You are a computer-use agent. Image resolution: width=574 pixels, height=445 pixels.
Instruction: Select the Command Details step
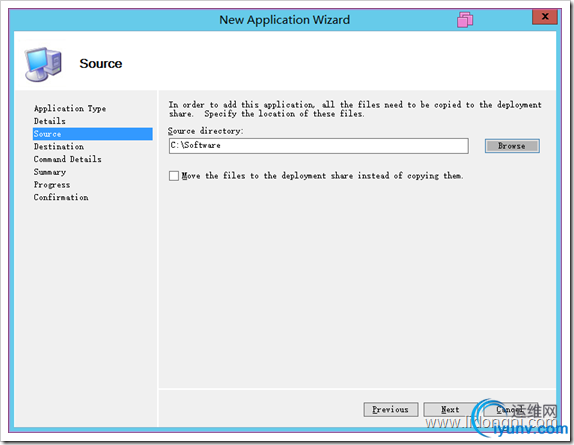pos(67,159)
